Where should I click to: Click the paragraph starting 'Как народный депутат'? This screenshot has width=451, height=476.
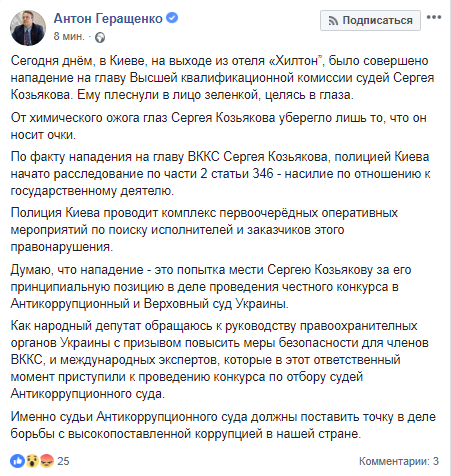click(219, 360)
